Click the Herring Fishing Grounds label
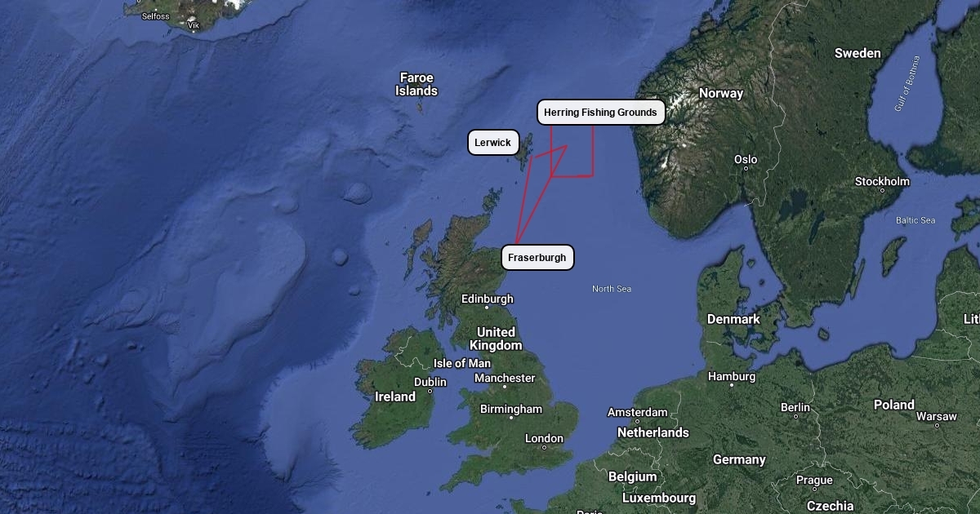This screenshot has height=514, width=980. (600, 113)
